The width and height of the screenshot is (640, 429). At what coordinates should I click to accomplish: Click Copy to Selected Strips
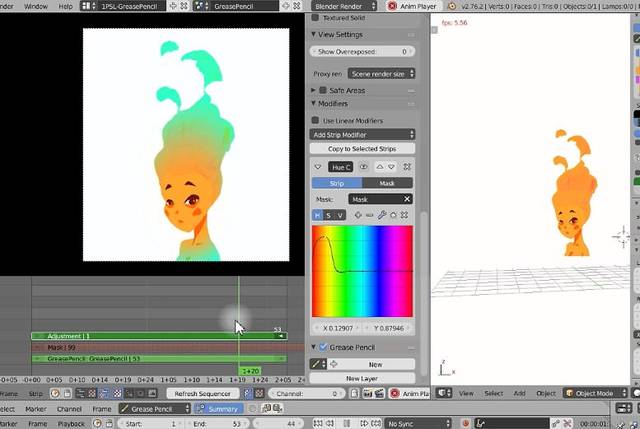pyautogui.click(x=362, y=149)
